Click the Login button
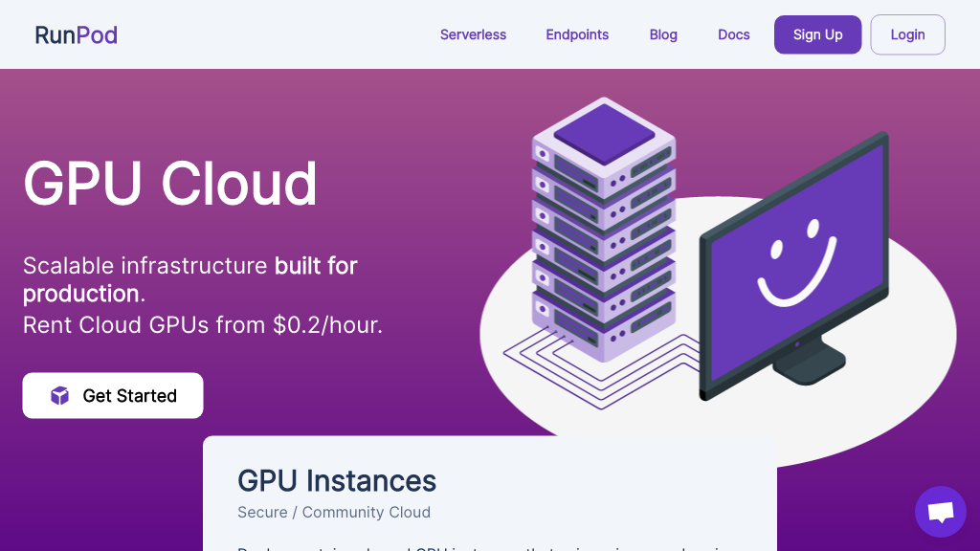 point(907,35)
